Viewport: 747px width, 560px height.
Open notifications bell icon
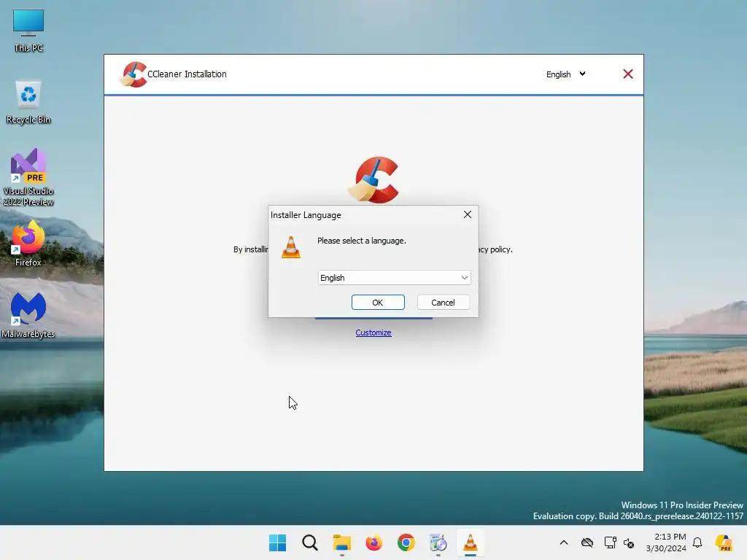[x=697, y=542]
